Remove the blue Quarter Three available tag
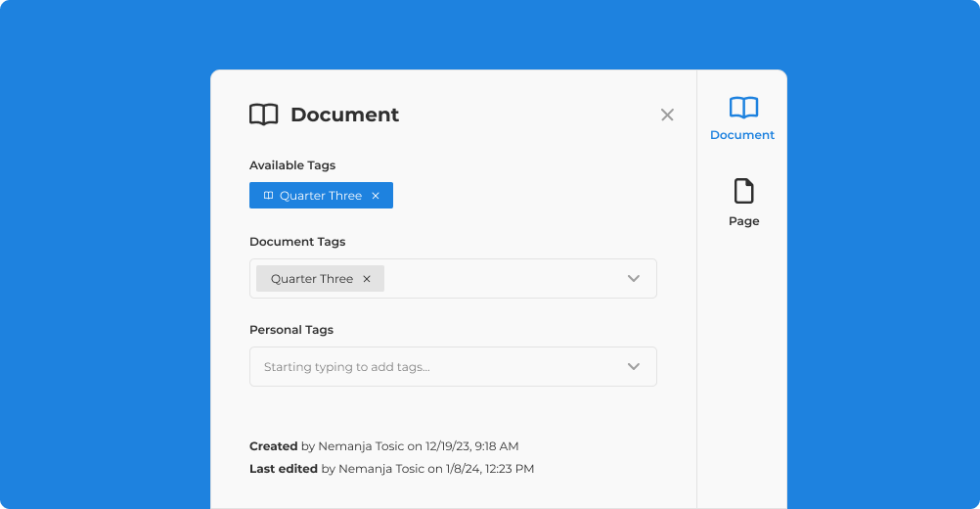This screenshot has height=509, width=980. coord(376,196)
